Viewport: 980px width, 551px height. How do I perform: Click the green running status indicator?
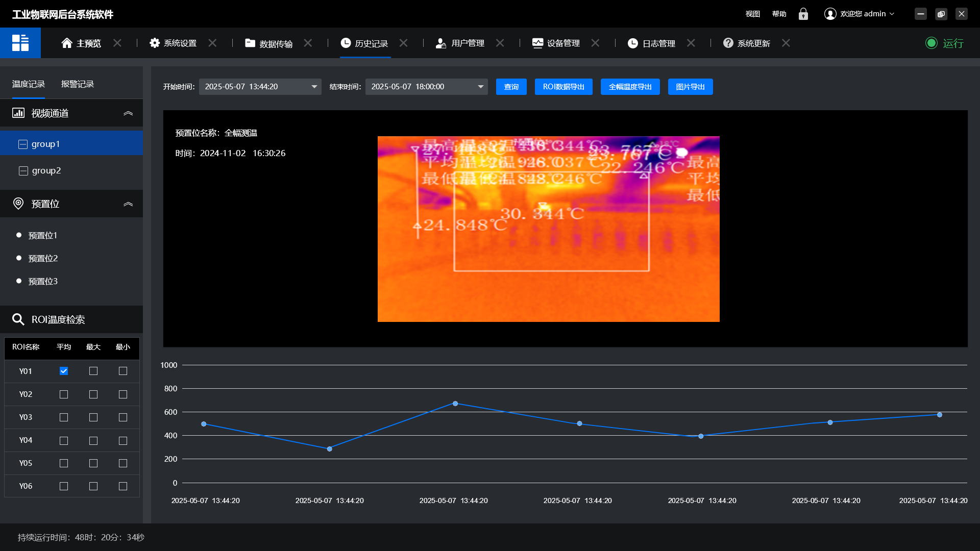pyautogui.click(x=932, y=43)
